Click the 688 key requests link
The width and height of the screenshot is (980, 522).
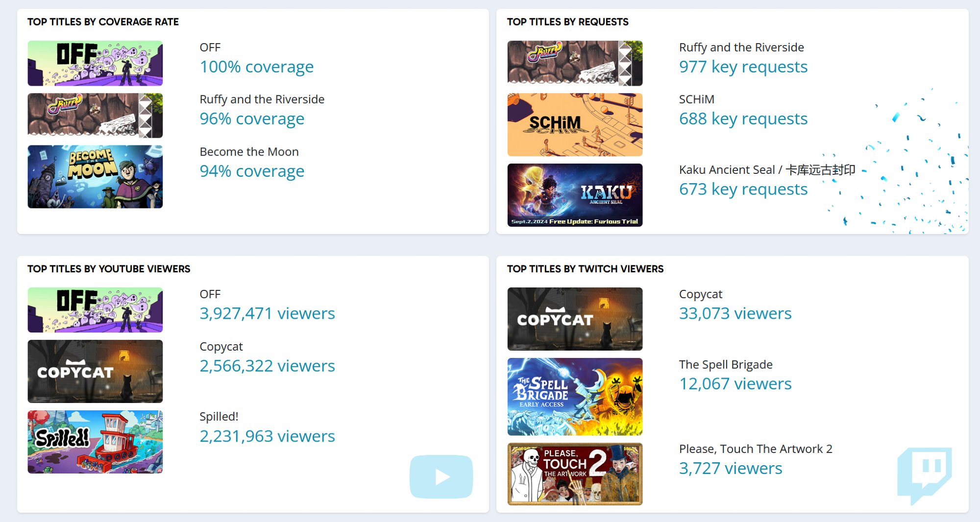click(743, 119)
